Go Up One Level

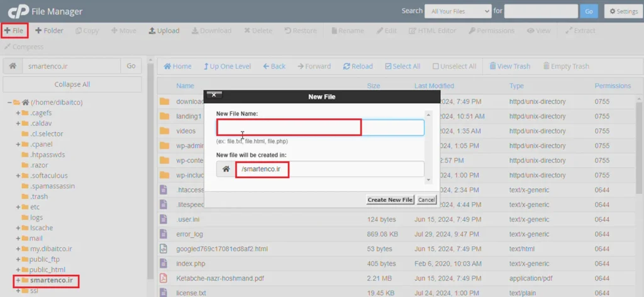coord(227,66)
